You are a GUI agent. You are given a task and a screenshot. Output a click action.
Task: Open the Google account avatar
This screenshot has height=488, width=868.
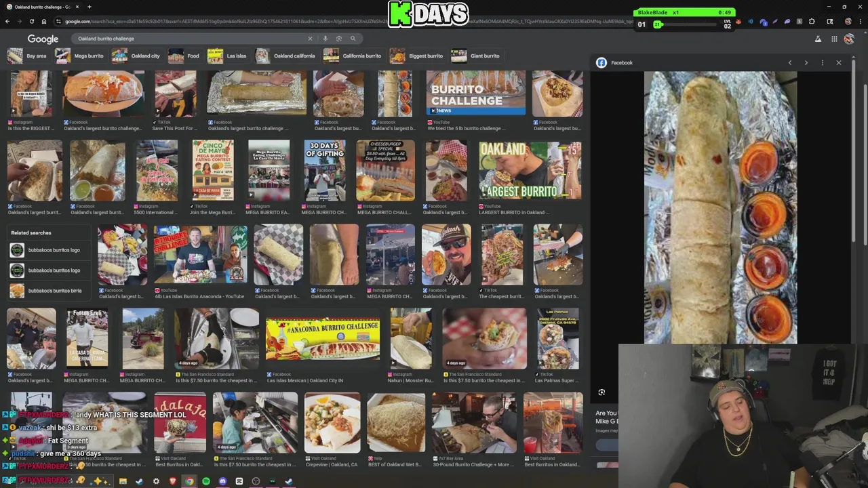click(849, 39)
